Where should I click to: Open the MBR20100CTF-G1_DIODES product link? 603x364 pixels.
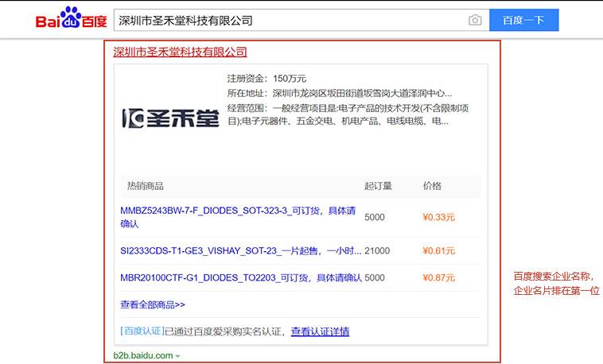pos(241,278)
